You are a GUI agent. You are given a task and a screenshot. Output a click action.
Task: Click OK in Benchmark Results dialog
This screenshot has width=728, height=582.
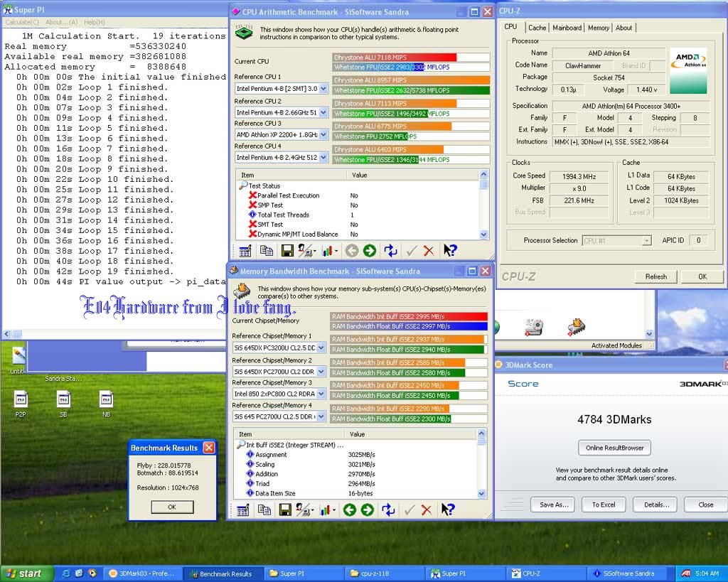(x=172, y=507)
